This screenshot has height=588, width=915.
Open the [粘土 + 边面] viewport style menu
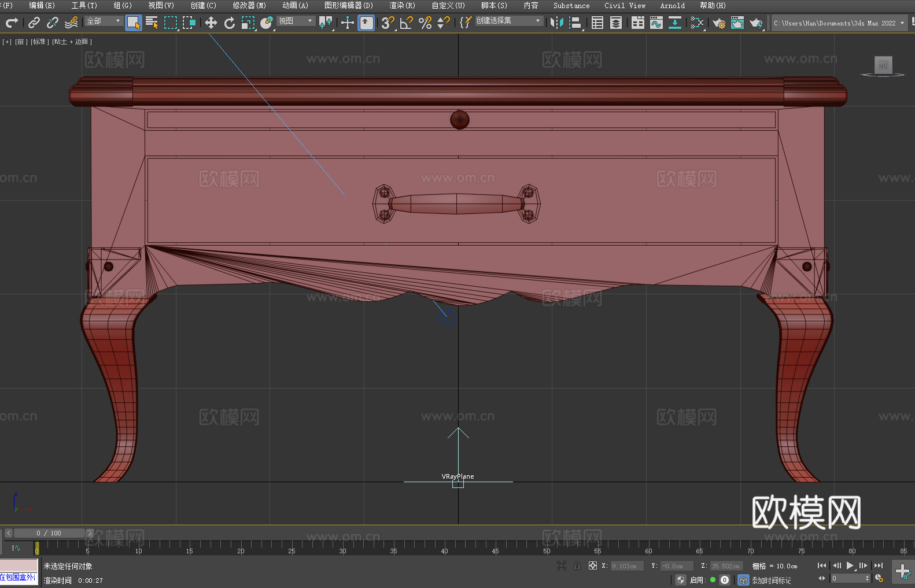[x=72, y=42]
